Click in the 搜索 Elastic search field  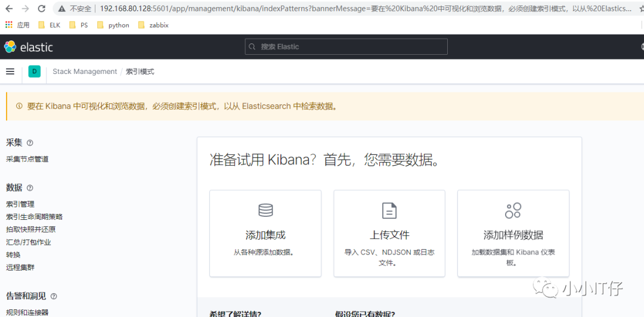click(x=346, y=47)
